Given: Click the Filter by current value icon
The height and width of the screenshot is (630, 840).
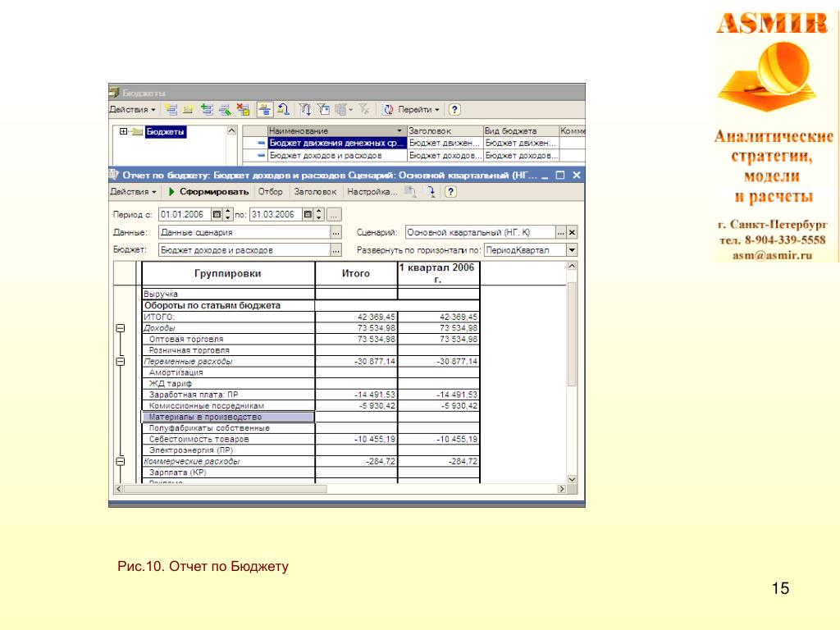Looking at the screenshot, I should (323, 110).
